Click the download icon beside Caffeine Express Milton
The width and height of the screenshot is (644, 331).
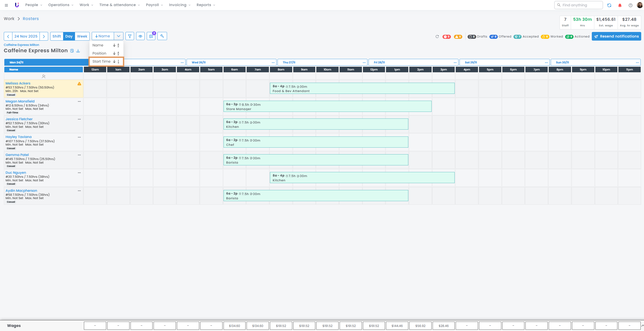pyautogui.click(x=78, y=51)
